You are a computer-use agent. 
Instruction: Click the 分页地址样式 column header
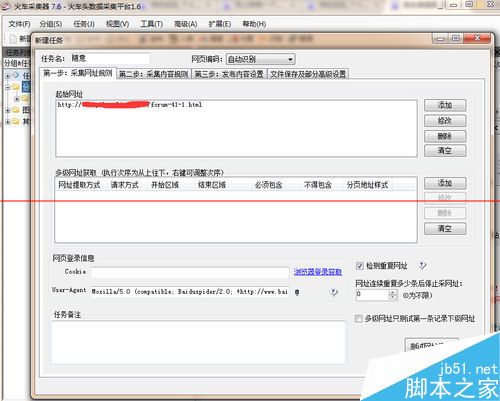[x=367, y=185]
